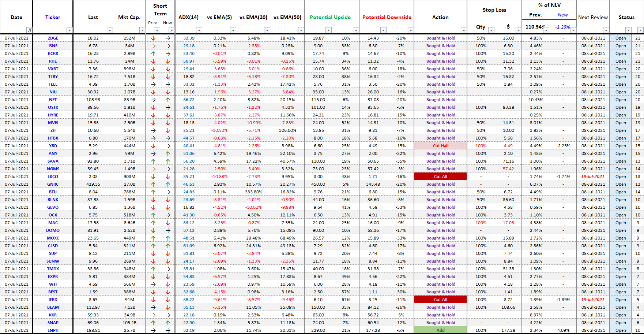Image resolution: width=644 pixels, height=334 pixels.
Task: Click MAC row's red down arrow in Now
Action: (168, 223)
